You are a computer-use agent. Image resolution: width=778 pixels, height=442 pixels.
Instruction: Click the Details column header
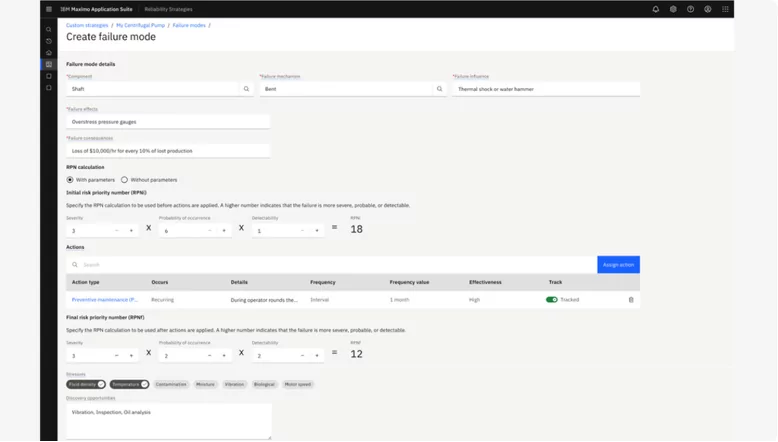click(x=239, y=282)
